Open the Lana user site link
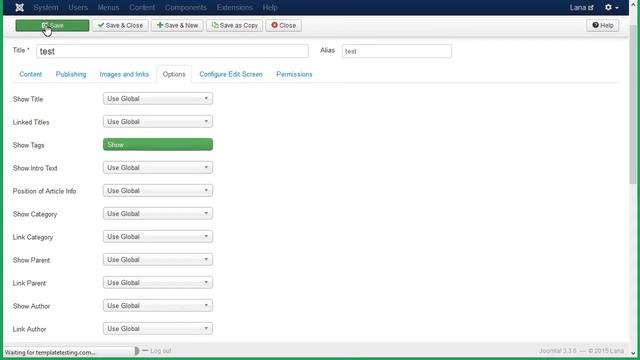The width and height of the screenshot is (640, 360). (582, 7)
